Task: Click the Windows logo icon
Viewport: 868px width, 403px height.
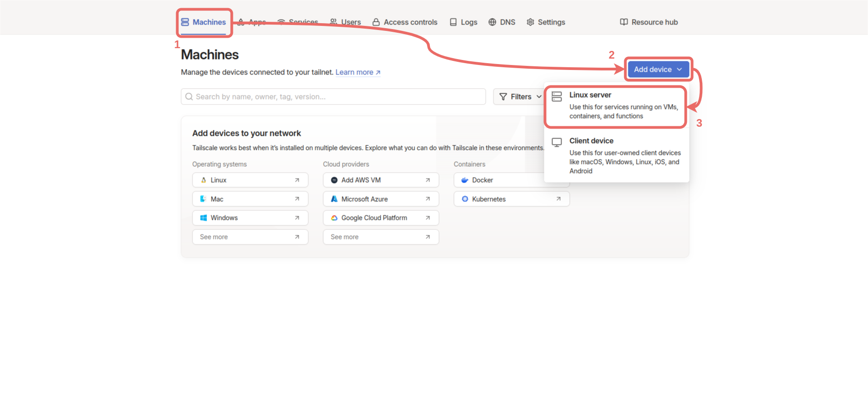Action: point(203,218)
